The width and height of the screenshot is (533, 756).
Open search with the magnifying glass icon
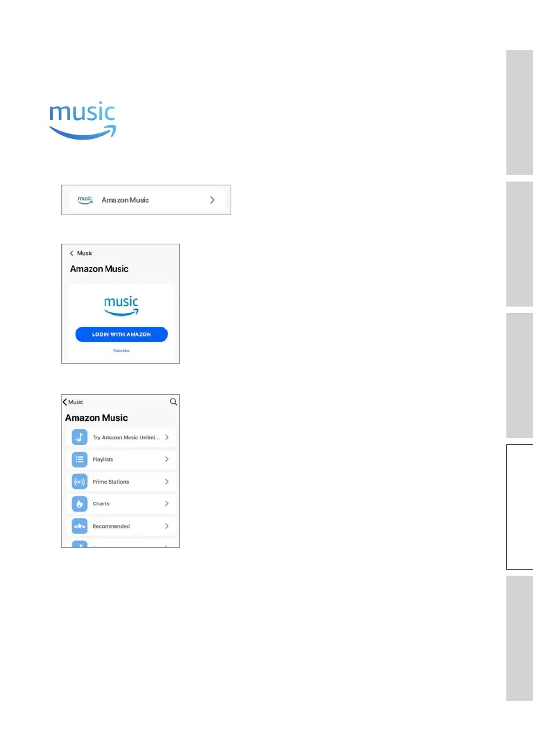(x=173, y=402)
